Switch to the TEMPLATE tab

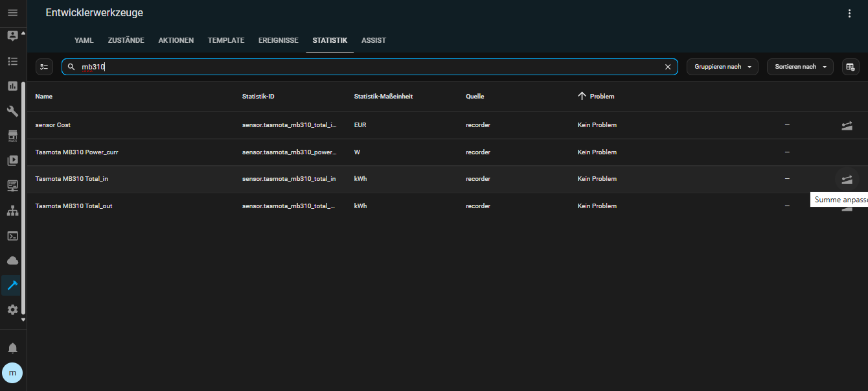(x=226, y=40)
